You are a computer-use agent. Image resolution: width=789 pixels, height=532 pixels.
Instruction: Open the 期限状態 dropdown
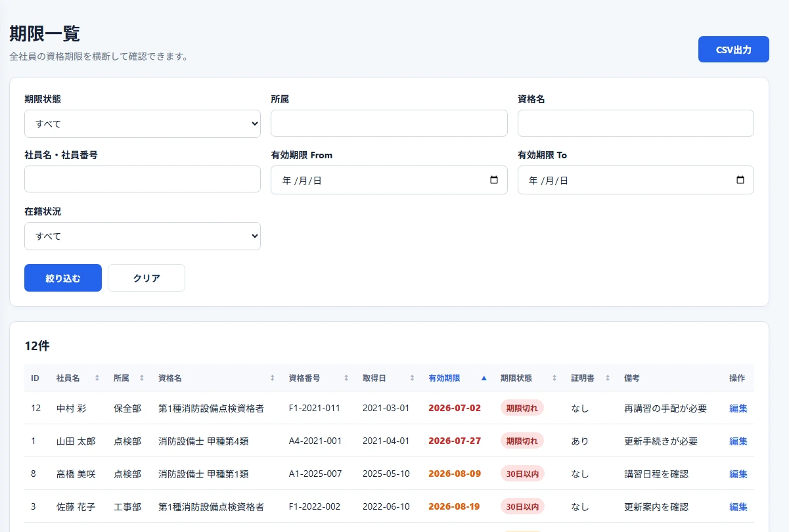[x=143, y=123]
